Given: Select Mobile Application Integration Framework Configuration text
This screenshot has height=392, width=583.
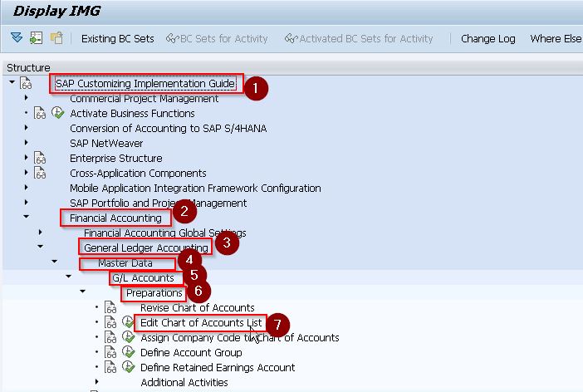Looking at the screenshot, I should (x=195, y=189).
